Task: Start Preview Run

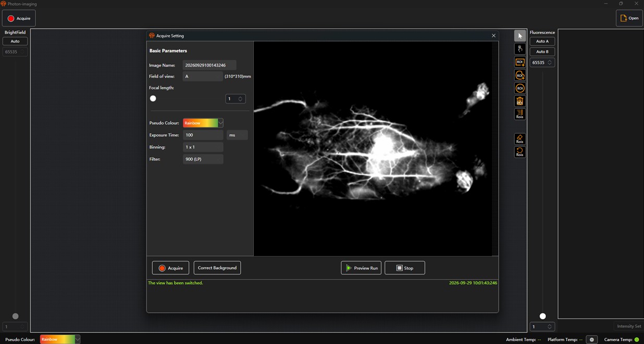Action: [361, 268]
